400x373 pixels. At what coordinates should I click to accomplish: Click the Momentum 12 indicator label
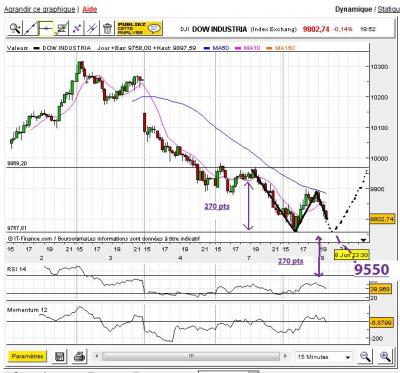[x=27, y=310]
